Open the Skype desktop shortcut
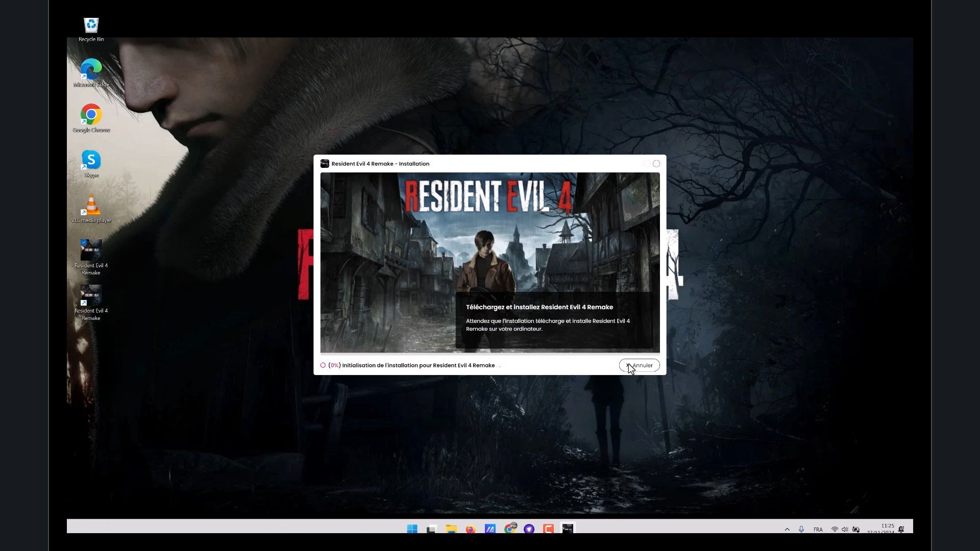 tap(91, 164)
